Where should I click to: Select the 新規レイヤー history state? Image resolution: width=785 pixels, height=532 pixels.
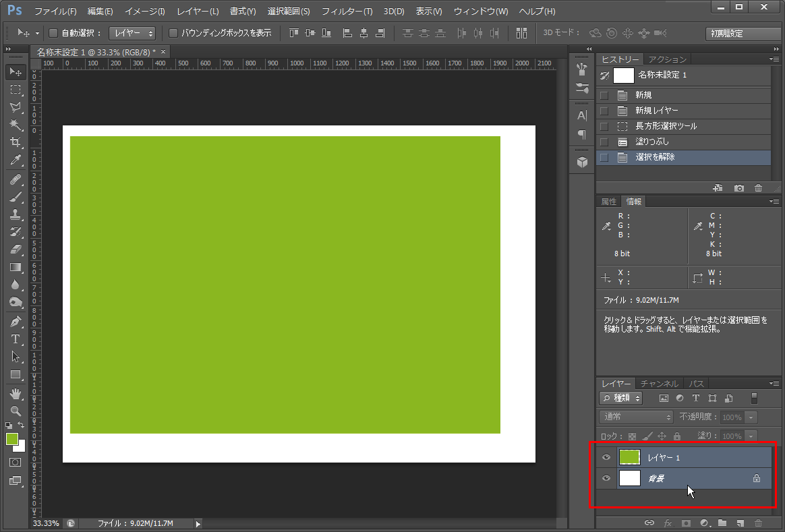(x=656, y=111)
